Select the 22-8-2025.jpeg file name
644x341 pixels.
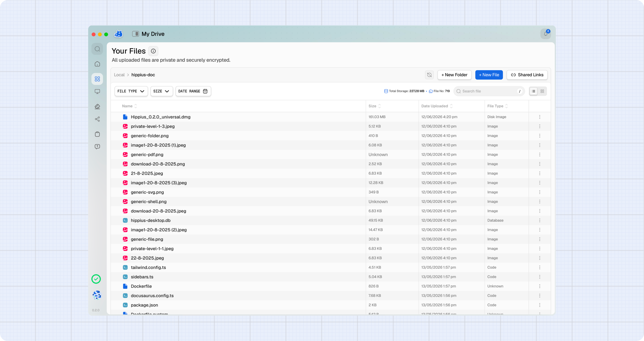click(x=148, y=258)
